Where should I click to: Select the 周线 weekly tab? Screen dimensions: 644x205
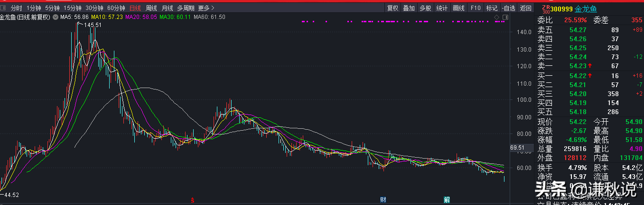pos(151,8)
